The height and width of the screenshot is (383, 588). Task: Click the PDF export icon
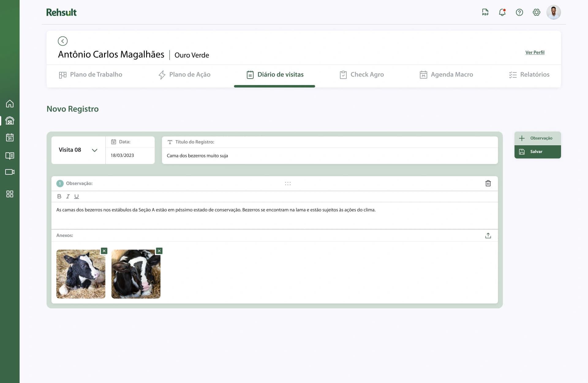485,12
